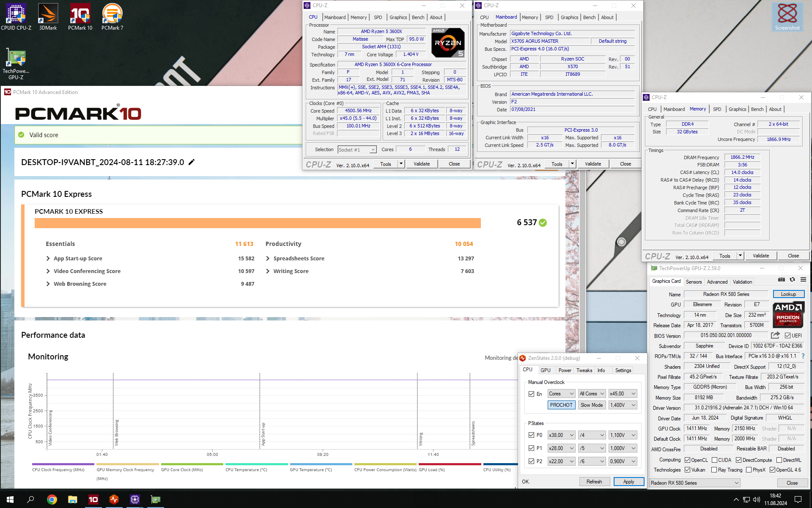Open the 3DMark desktop shortcut

pos(48,17)
